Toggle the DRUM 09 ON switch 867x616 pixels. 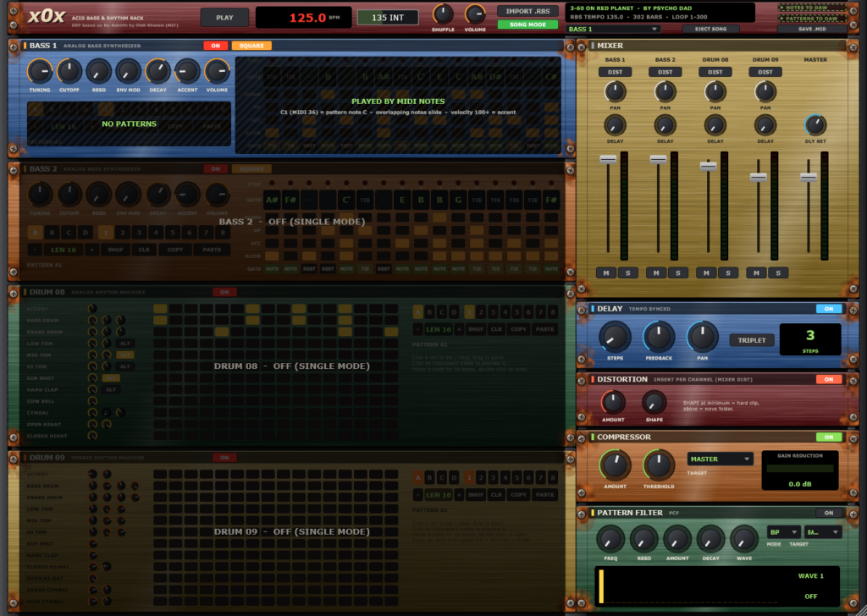[x=224, y=458]
